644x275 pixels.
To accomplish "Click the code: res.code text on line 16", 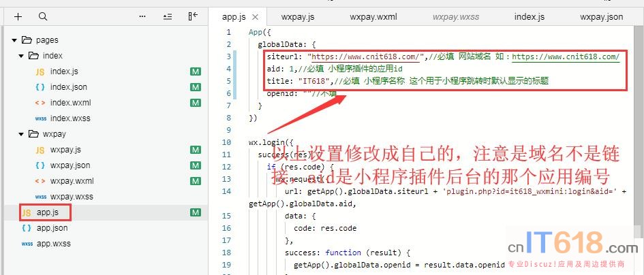I will (325, 228).
